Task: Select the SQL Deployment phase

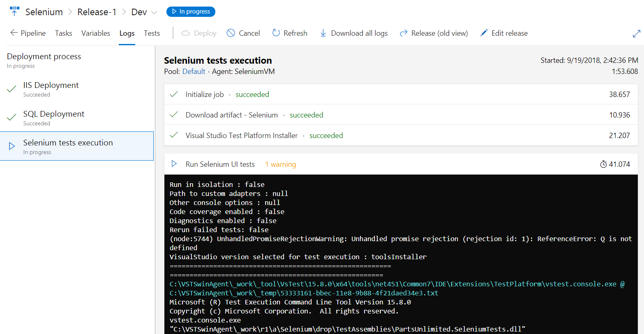Action: (77, 117)
